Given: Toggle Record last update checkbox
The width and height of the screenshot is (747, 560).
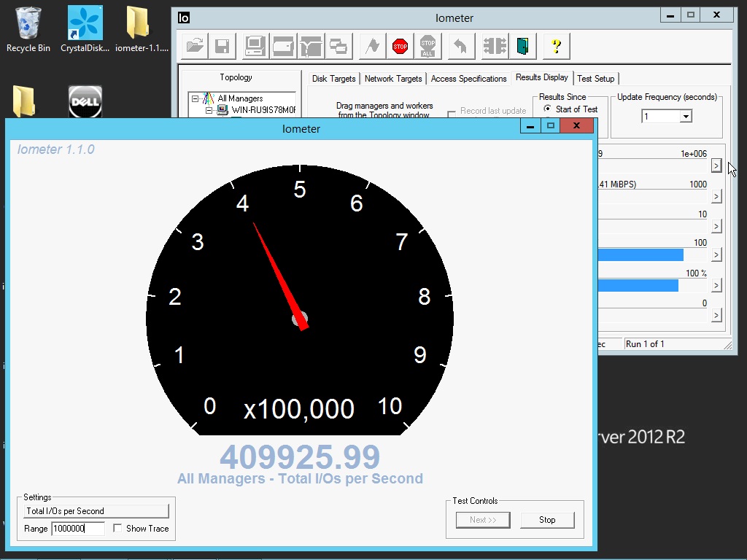Looking at the screenshot, I should 452,113.
